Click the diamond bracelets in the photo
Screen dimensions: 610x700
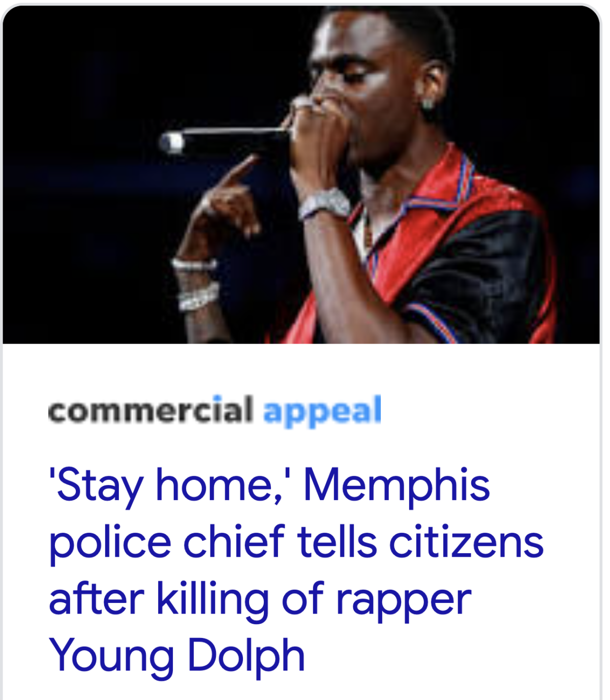coord(196,286)
